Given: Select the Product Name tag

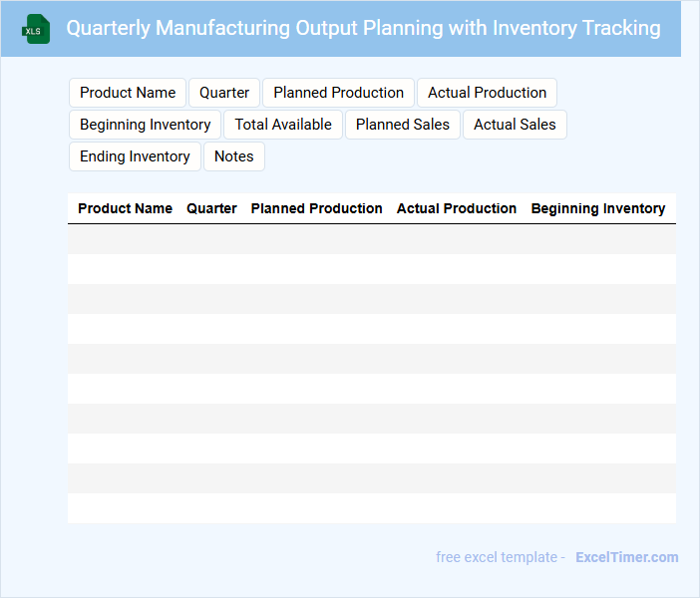Looking at the screenshot, I should pos(128,93).
